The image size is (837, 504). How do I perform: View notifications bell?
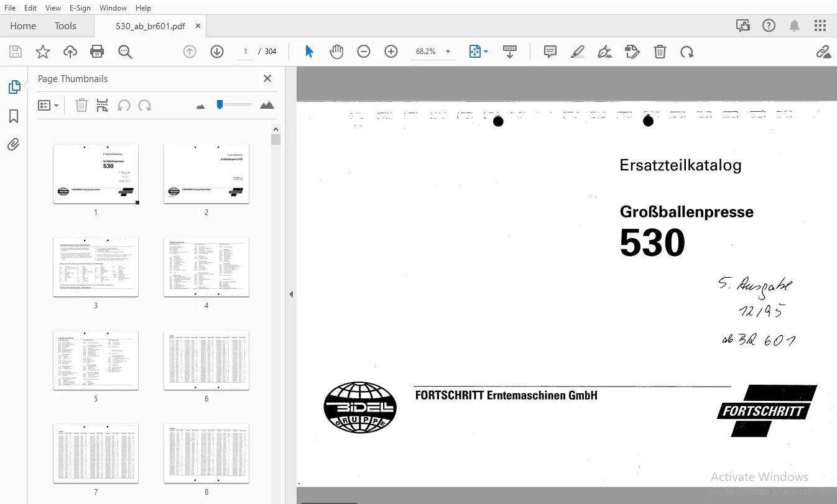795,25
